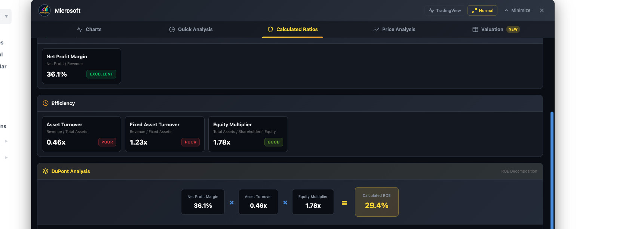Click the Quick Analysis pie chart icon
This screenshot has height=229, width=644.
172,30
